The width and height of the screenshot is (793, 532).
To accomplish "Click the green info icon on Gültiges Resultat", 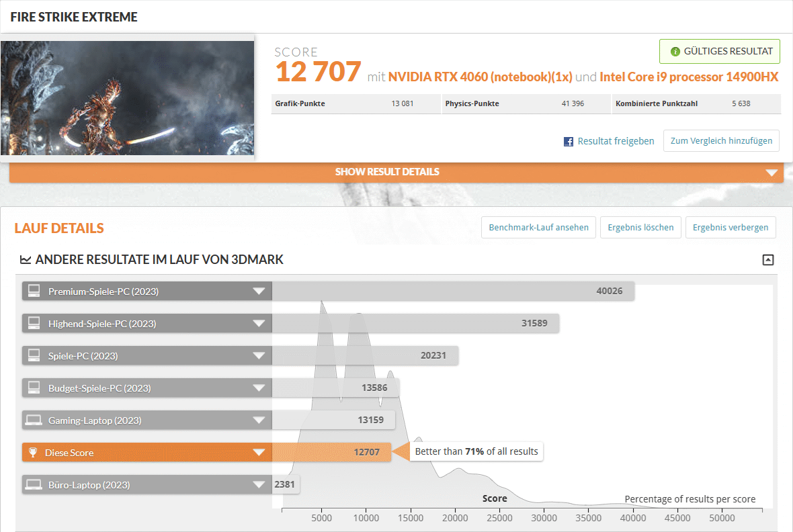I will click(675, 51).
